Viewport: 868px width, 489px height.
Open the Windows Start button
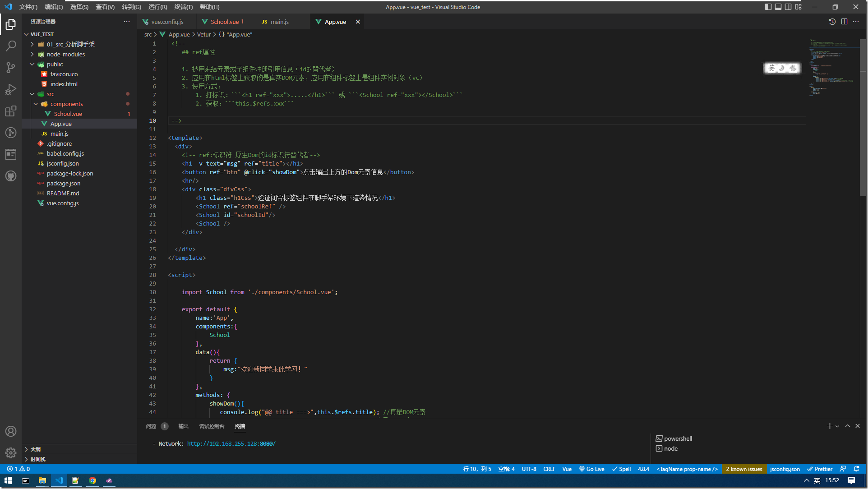click(x=8, y=480)
